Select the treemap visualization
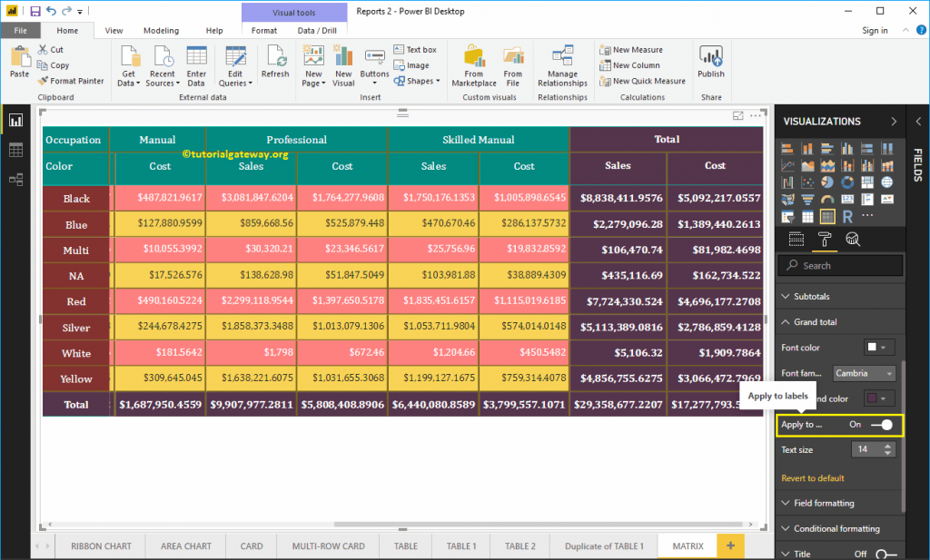 pos(867,182)
